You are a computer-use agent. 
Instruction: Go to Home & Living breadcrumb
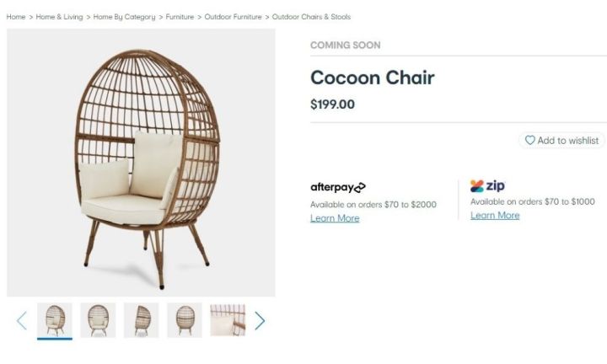point(59,17)
